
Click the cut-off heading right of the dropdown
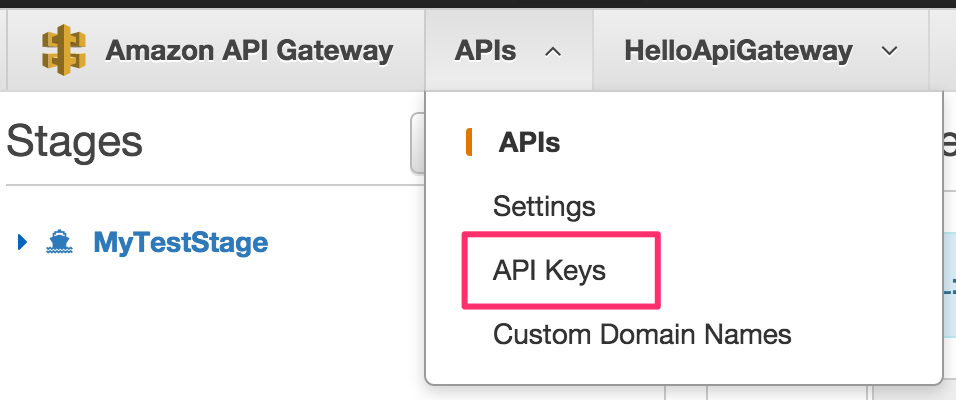pos(947,143)
